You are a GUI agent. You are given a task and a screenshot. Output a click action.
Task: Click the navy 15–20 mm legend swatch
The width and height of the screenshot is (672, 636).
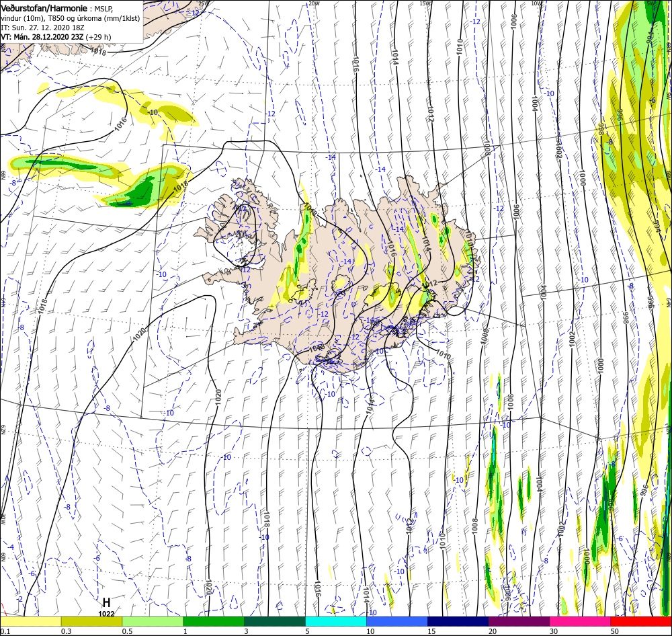(458, 622)
